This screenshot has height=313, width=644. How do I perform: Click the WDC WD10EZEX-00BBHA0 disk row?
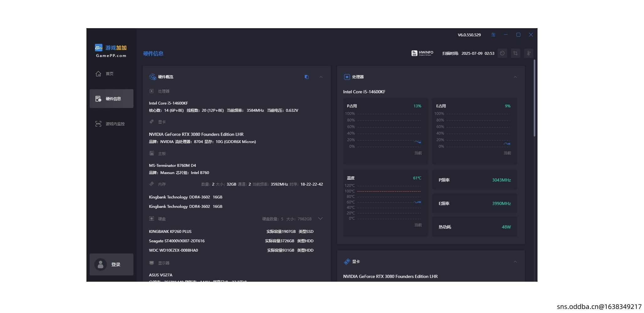pos(231,250)
